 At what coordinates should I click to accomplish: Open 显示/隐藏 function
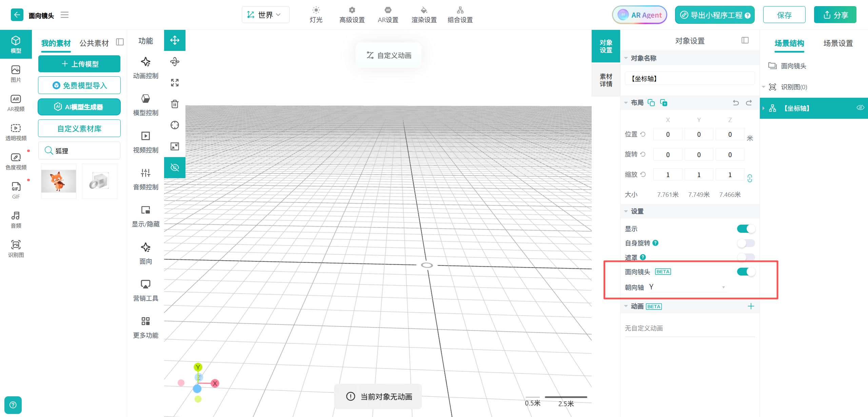[x=145, y=216]
